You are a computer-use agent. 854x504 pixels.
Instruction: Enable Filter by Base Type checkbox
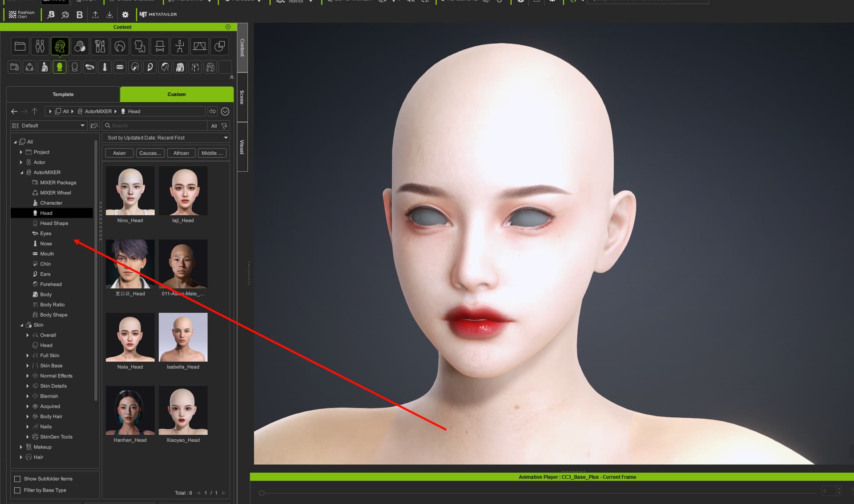coord(17,490)
